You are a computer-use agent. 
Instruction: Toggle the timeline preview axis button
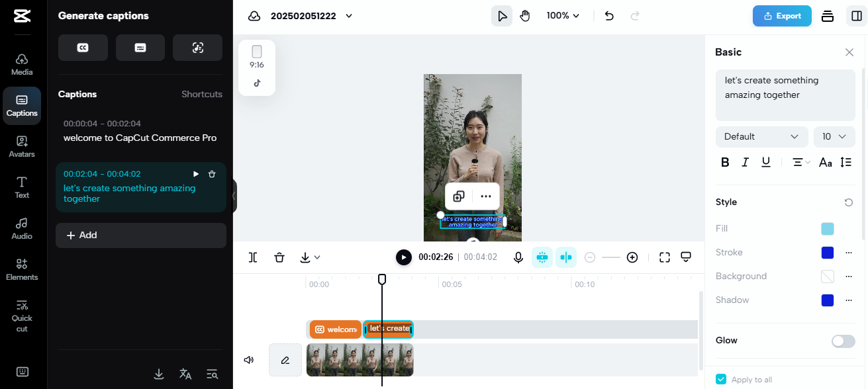[x=566, y=257]
